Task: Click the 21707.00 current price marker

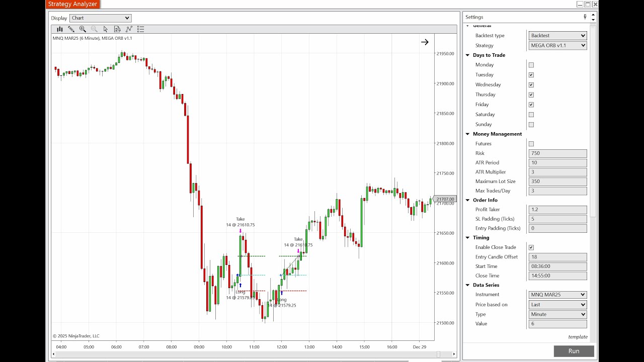Action: point(445,200)
